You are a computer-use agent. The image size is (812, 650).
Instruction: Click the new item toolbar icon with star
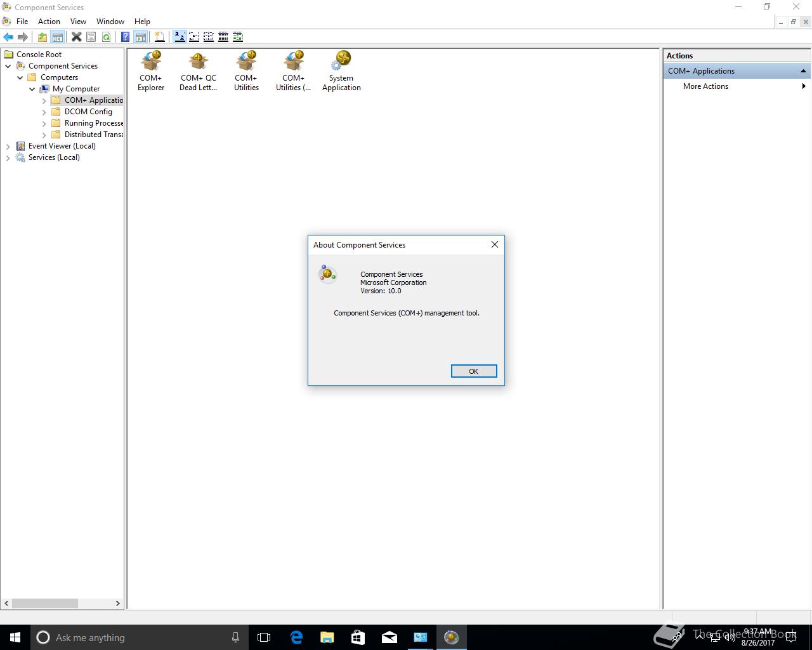click(x=160, y=37)
